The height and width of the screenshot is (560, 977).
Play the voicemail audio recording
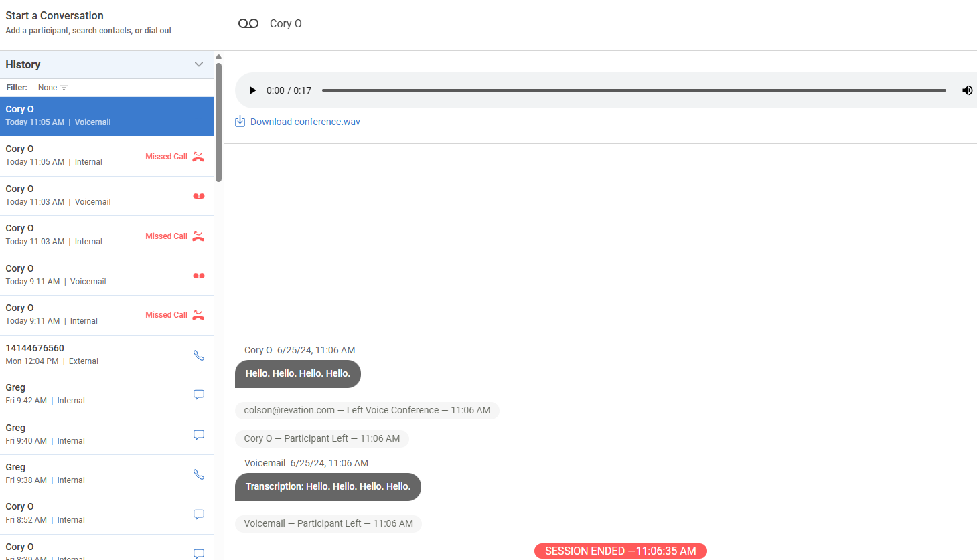pyautogui.click(x=252, y=90)
